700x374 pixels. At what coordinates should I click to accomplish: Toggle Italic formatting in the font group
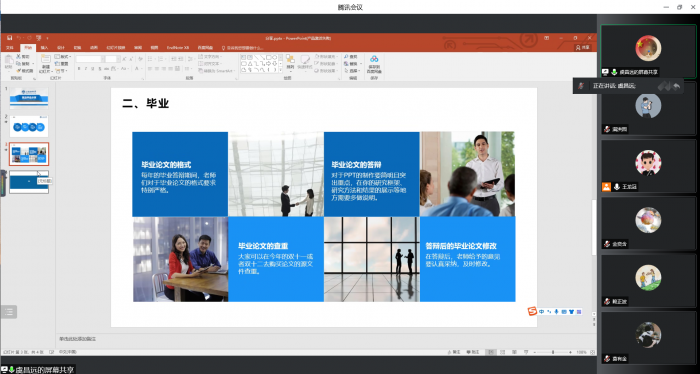point(86,69)
